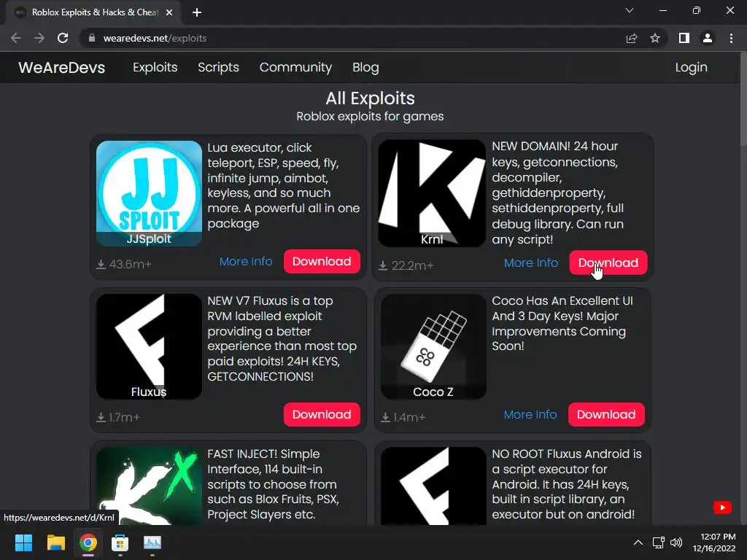The image size is (747, 560).
Task: Expand the tab search chevron
Action: pyautogui.click(x=630, y=10)
